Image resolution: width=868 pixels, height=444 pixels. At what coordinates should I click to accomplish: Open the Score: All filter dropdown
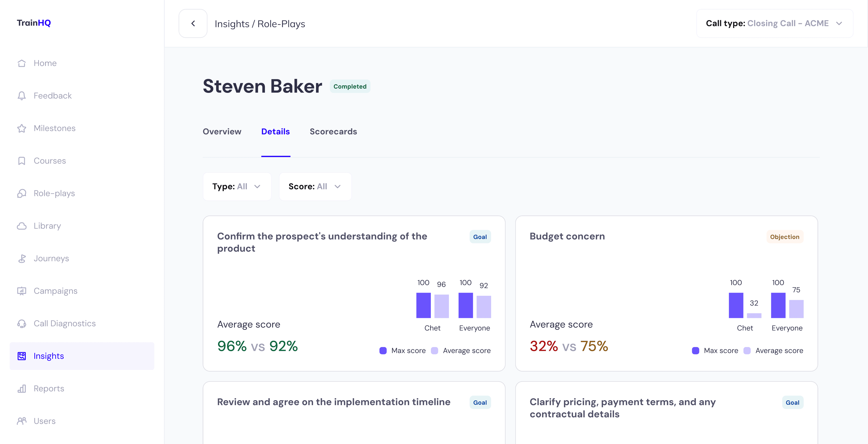coord(315,187)
